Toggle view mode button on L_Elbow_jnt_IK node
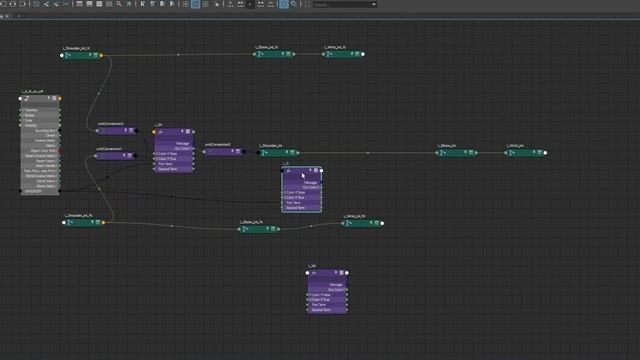The width and height of the screenshot is (640, 360). (288, 54)
